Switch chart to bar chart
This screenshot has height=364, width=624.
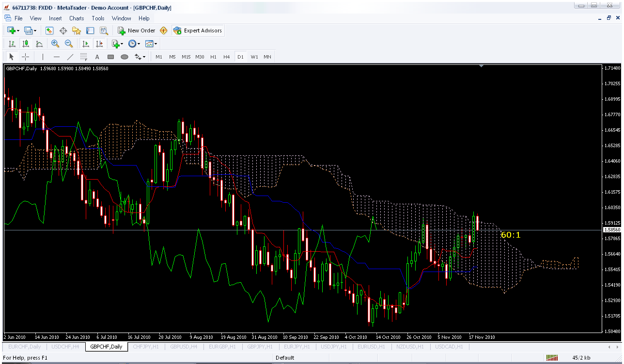click(12, 44)
